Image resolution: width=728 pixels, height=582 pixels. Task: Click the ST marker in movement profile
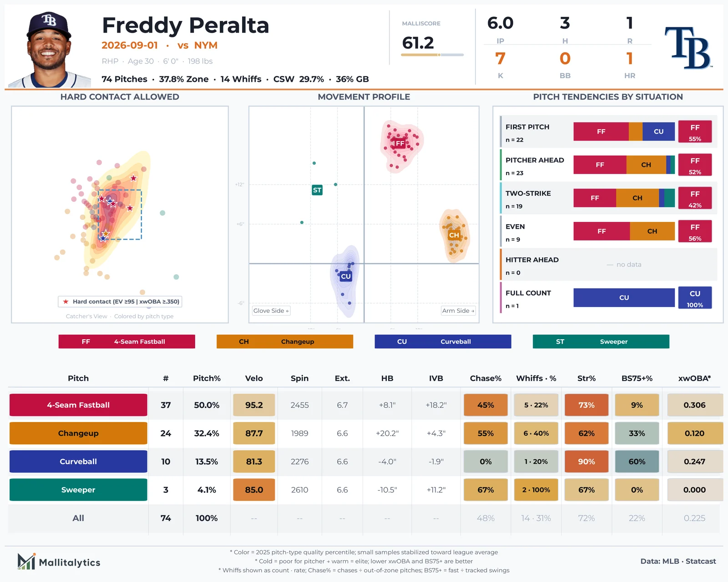point(317,190)
